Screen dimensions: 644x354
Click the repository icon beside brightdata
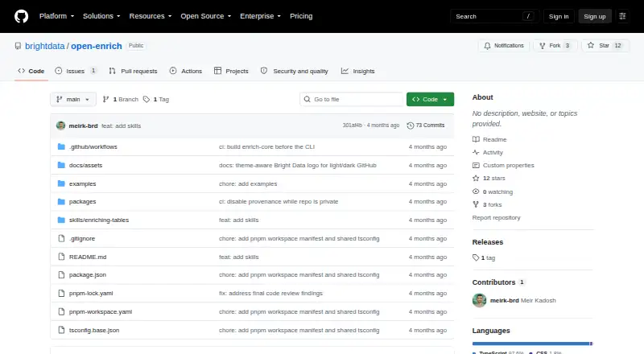pos(18,46)
